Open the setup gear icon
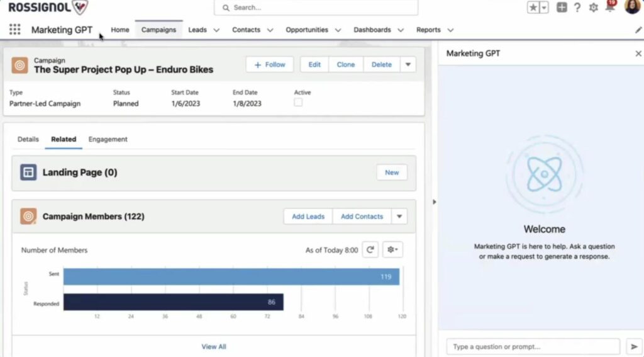 (593, 8)
